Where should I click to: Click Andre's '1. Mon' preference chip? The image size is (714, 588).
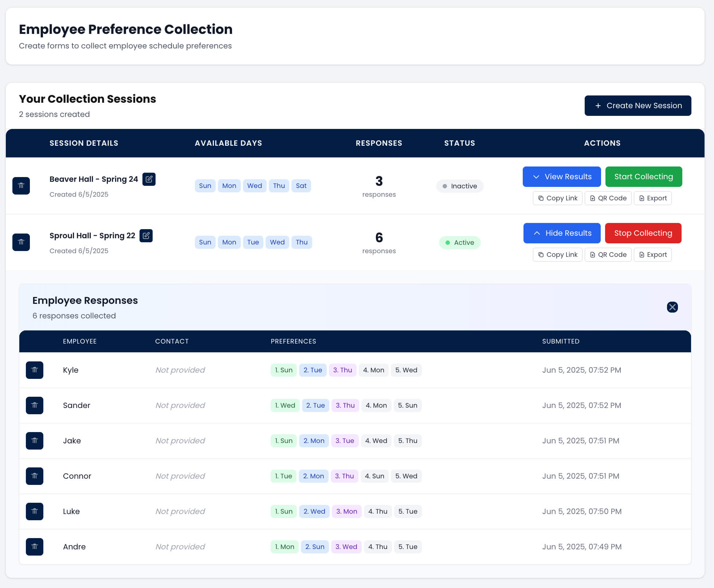pos(285,547)
